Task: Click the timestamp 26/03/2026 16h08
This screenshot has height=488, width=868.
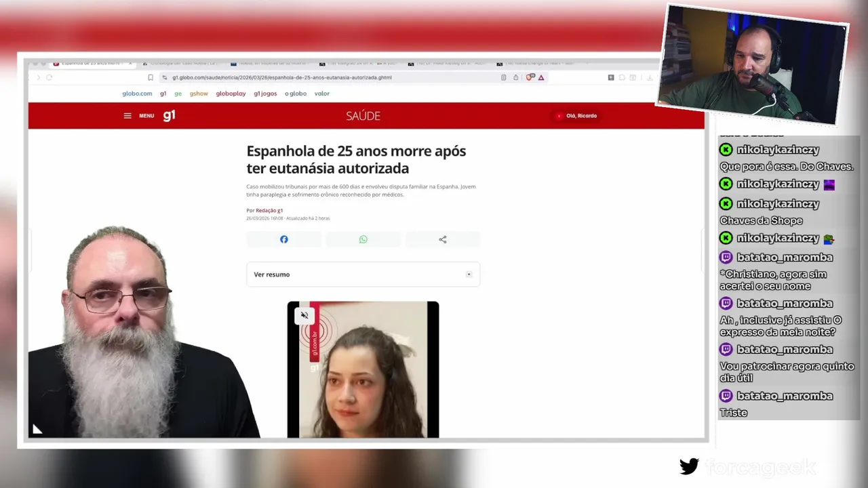Action: point(264,218)
